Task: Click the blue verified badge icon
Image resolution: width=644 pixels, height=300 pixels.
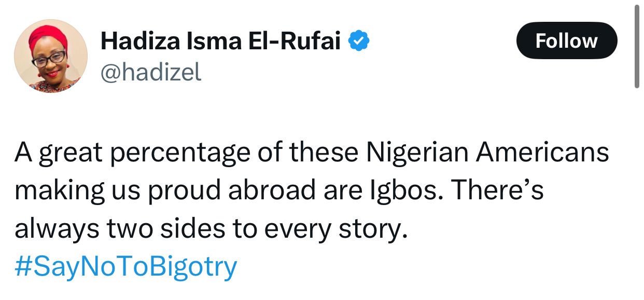Action: 358,42
